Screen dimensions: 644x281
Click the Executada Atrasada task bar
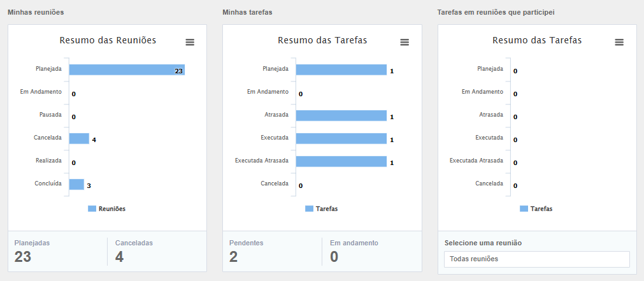(x=341, y=162)
